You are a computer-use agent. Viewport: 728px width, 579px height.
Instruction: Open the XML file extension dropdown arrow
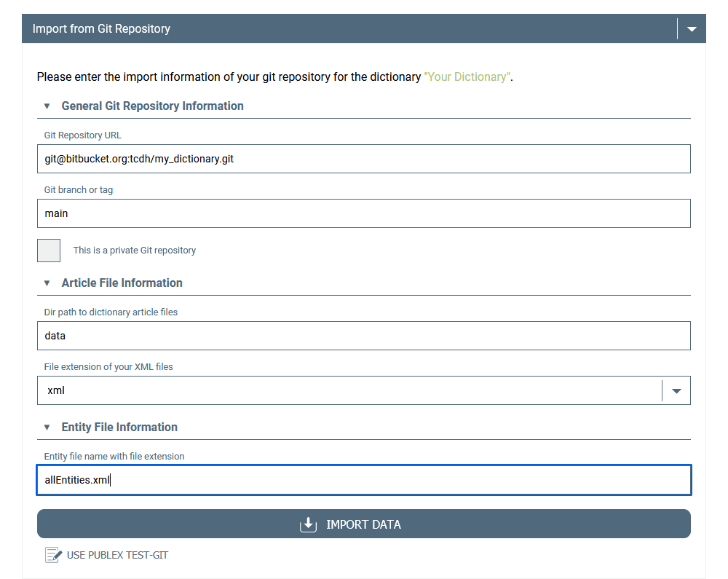[676, 391]
